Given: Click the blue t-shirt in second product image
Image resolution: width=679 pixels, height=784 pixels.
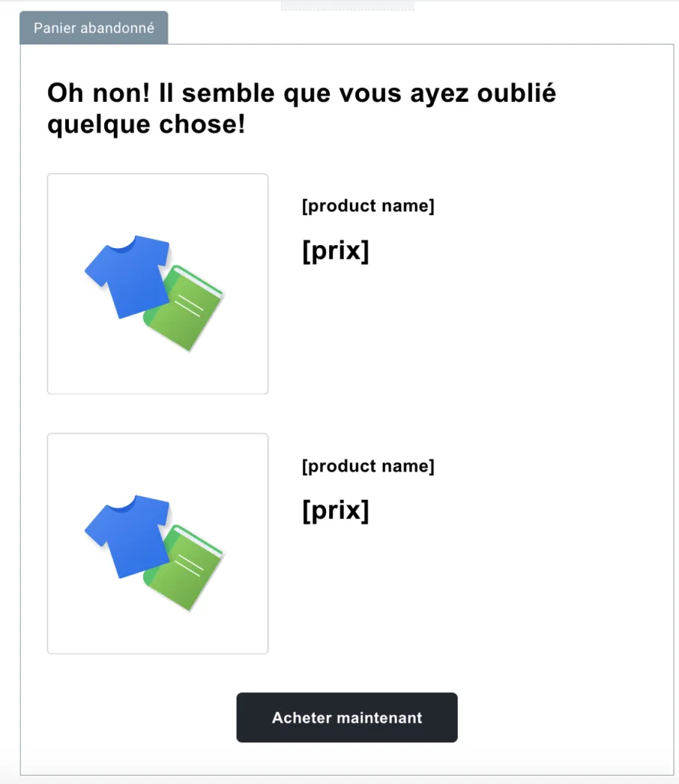Looking at the screenshot, I should [128, 535].
